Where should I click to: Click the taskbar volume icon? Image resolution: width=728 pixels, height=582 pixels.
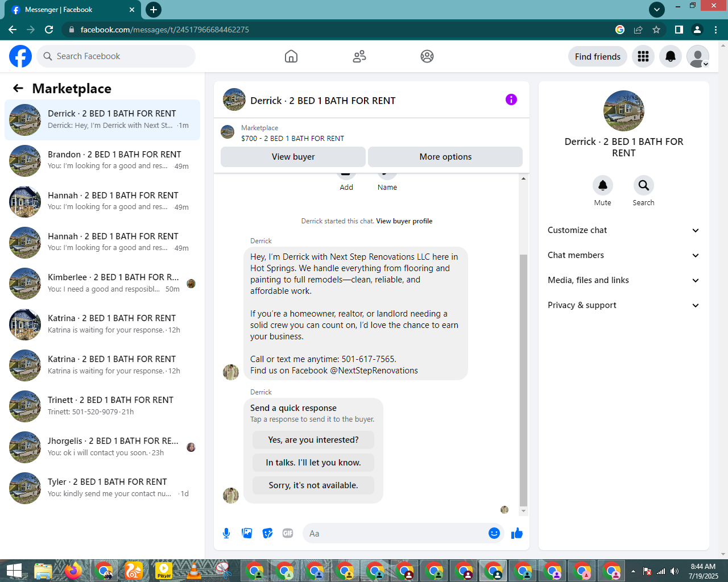point(675,571)
